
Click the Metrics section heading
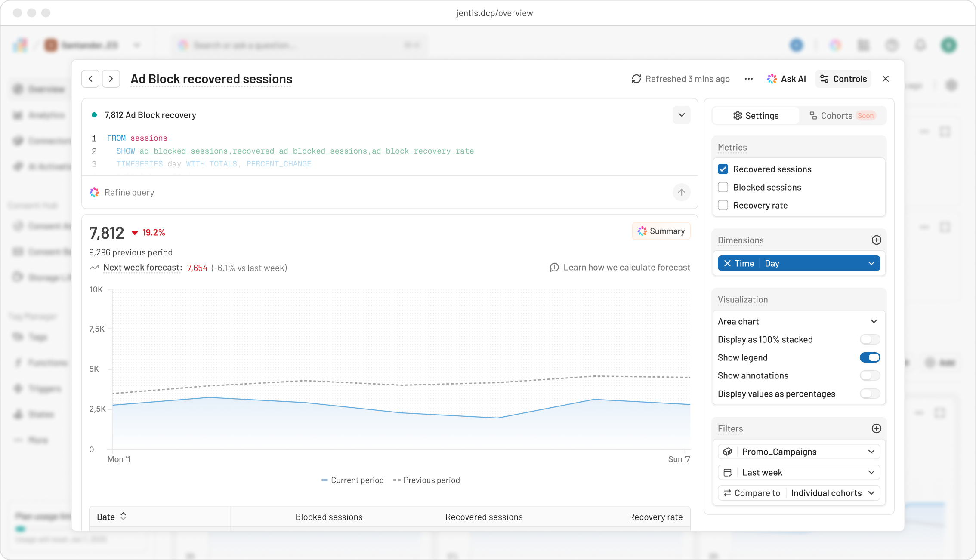click(732, 148)
